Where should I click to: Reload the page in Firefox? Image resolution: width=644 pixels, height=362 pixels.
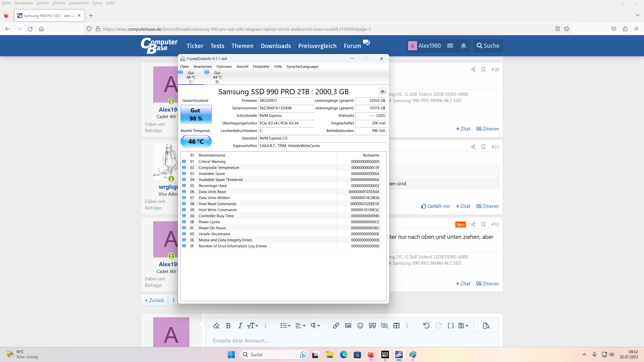[x=30, y=29]
